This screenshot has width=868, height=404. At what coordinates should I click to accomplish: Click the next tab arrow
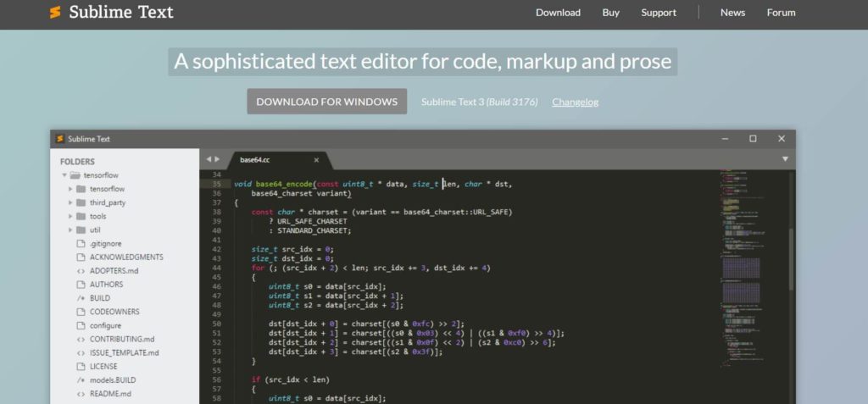point(217,159)
